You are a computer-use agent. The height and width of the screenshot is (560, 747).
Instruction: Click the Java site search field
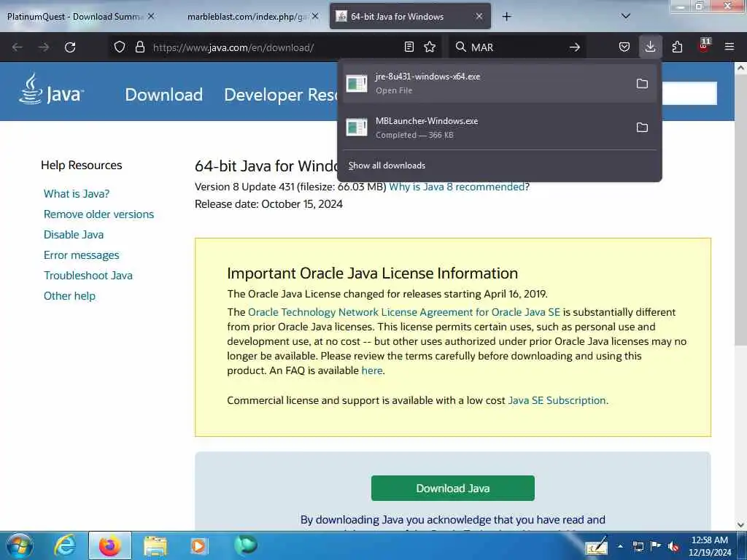pos(689,93)
